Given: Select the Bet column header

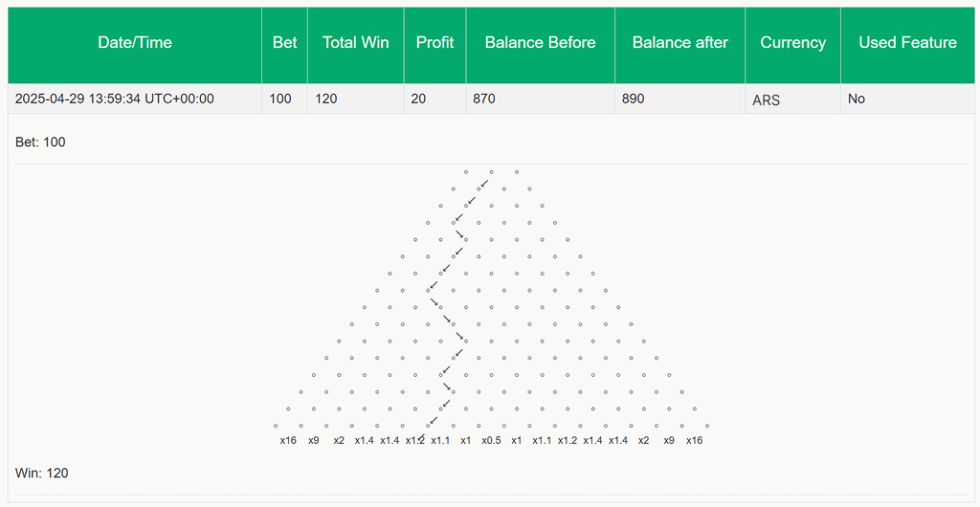Looking at the screenshot, I should 284,43.
